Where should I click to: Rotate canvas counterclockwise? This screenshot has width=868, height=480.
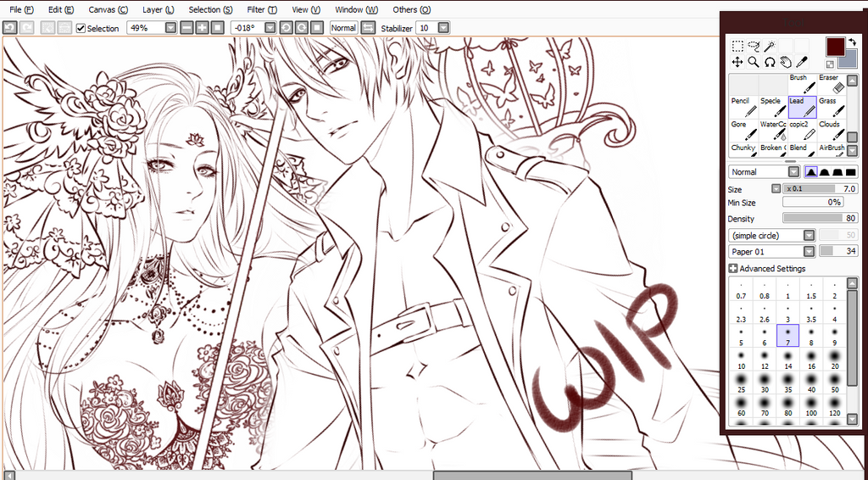[x=287, y=28]
